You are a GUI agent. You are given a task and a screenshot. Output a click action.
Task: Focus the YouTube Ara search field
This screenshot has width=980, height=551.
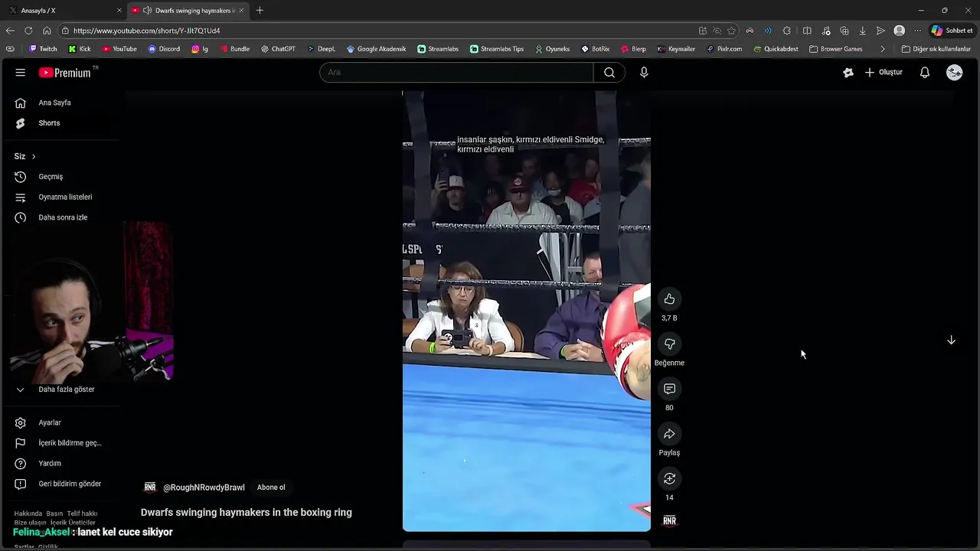(456, 73)
